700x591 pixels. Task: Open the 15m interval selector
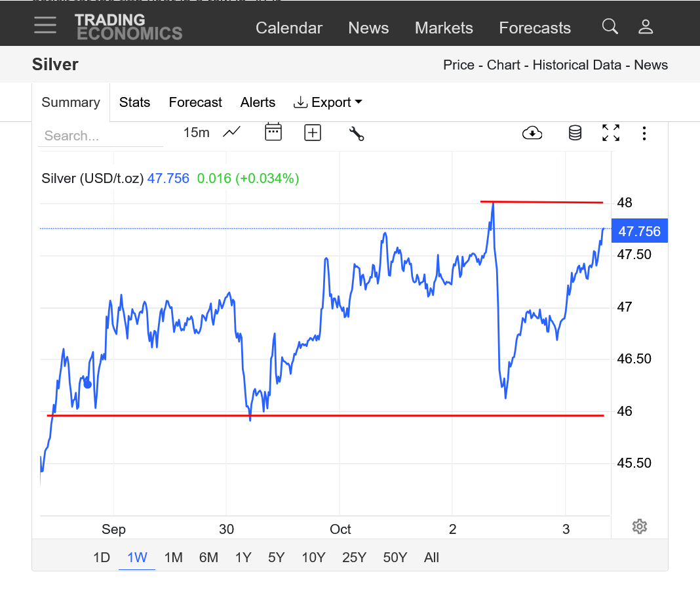[x=196, y=132]
